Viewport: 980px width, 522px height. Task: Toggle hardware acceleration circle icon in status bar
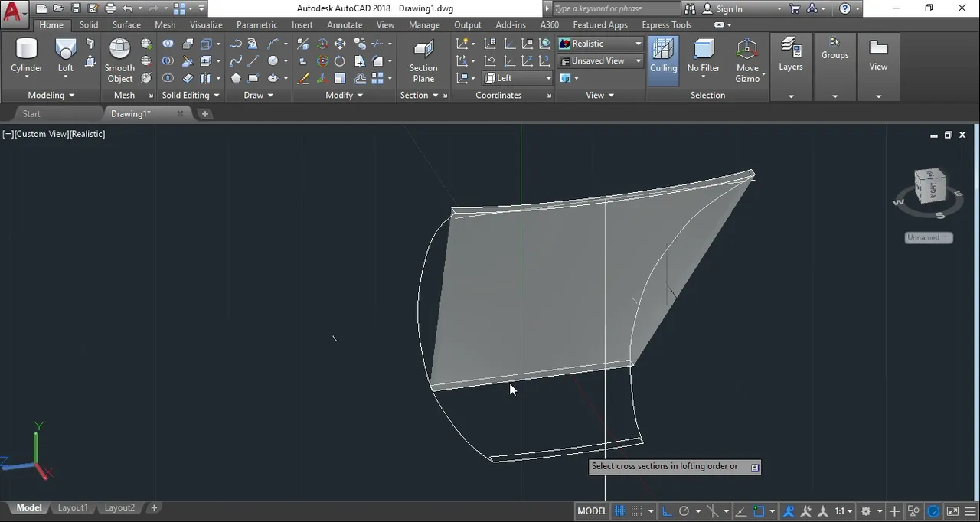(x=934, y=511)
